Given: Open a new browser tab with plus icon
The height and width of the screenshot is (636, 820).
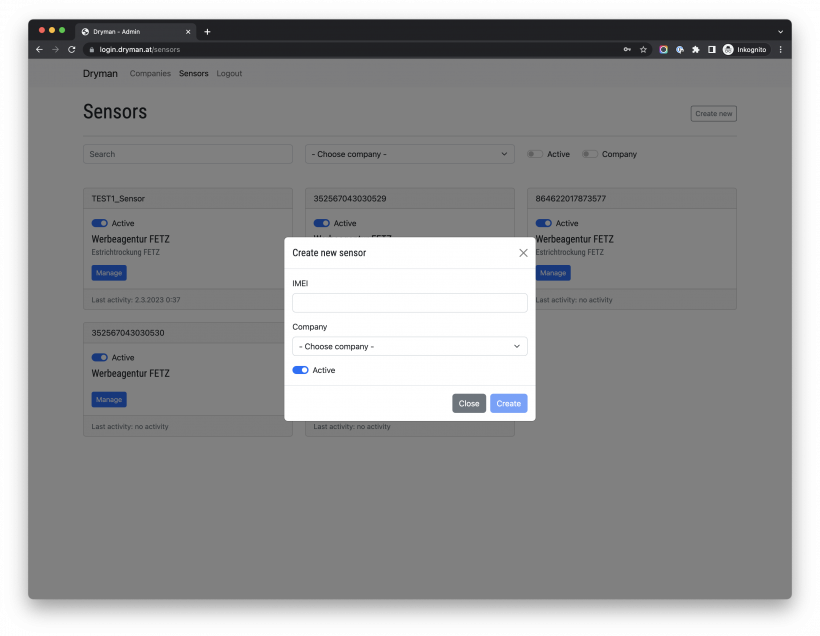Looking at the screenshot, I should coord(207,31).
